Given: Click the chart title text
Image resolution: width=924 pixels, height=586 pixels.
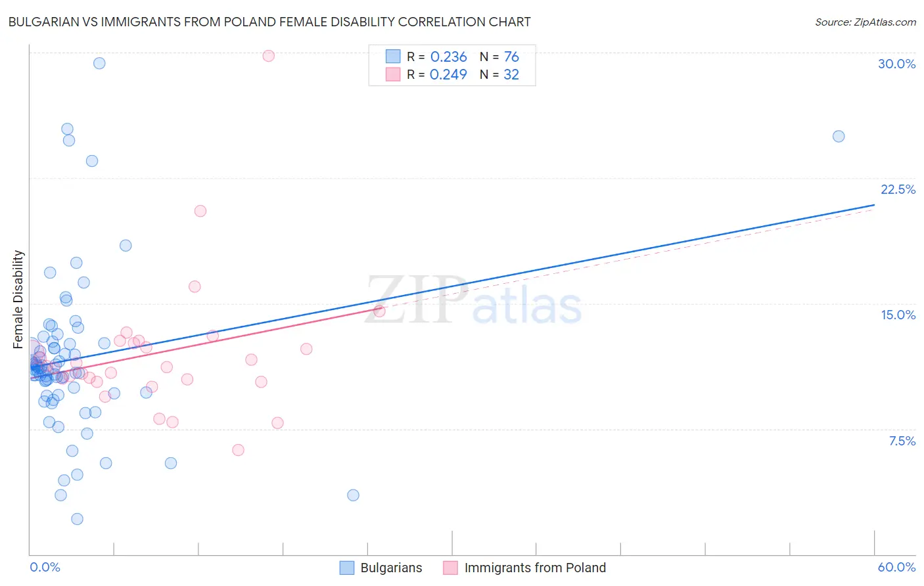Looking at the screenshot, I should point(269,22).
